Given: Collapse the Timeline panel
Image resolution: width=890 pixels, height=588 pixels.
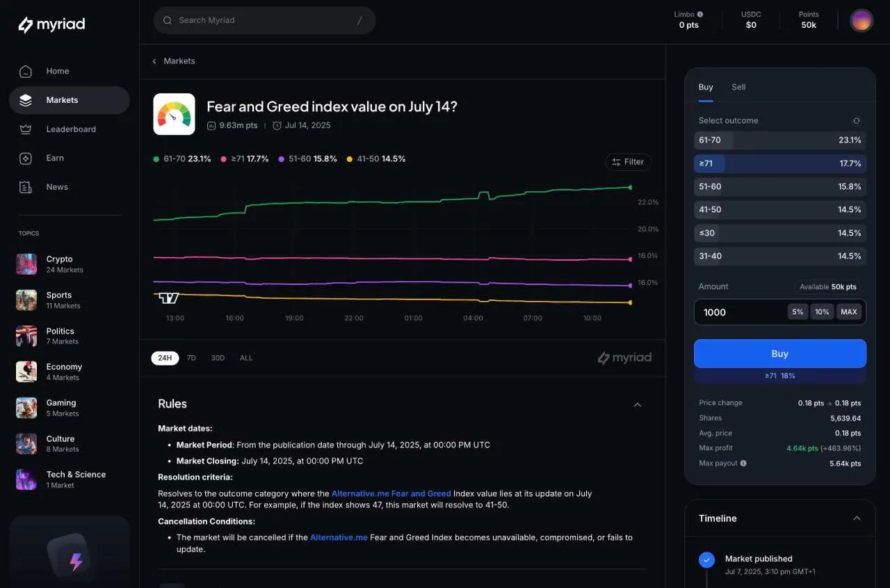Looking at the screenshot, I should coord(857,518).
